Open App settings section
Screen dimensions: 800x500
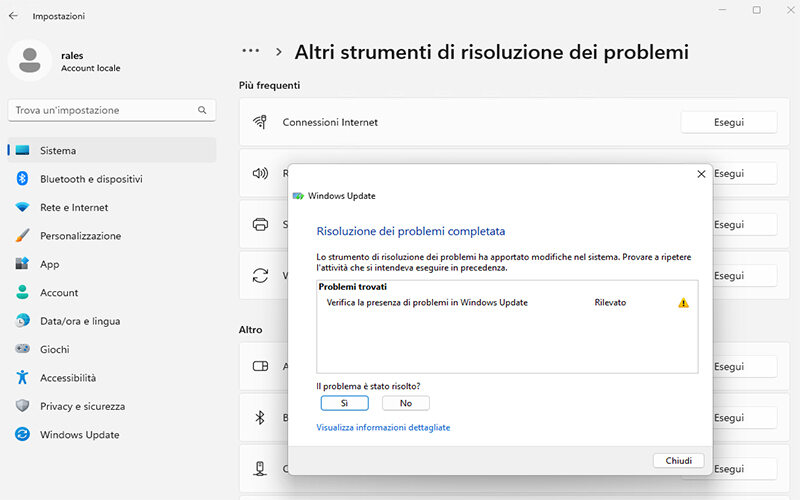pos(112,264)
